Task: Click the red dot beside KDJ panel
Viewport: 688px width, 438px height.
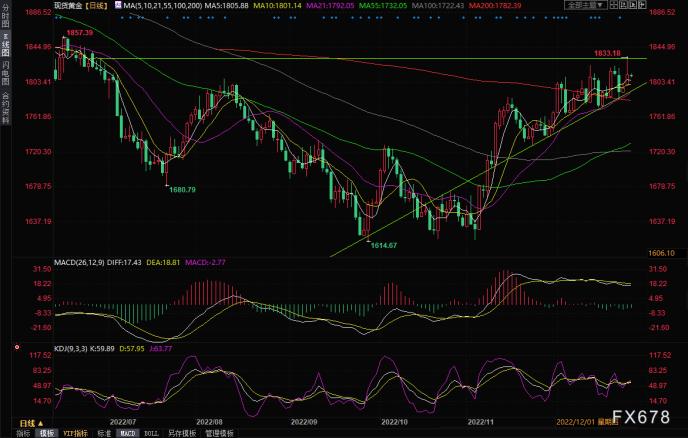Action: (x=17, y=347)
